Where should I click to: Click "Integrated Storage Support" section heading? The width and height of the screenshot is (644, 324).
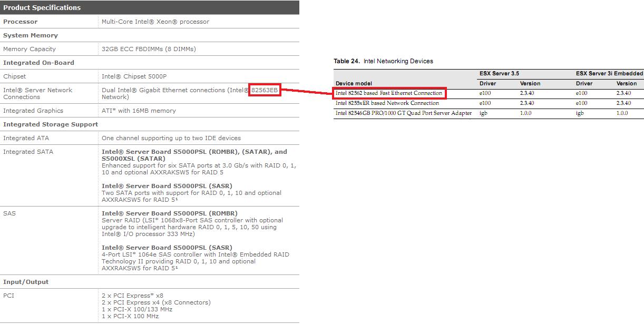pyautogui.click(x=51, y=124)
